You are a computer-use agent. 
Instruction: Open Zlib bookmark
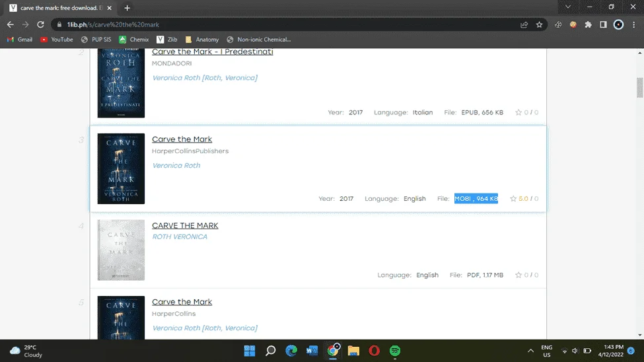pyautogui.click(x=166, y=40)
